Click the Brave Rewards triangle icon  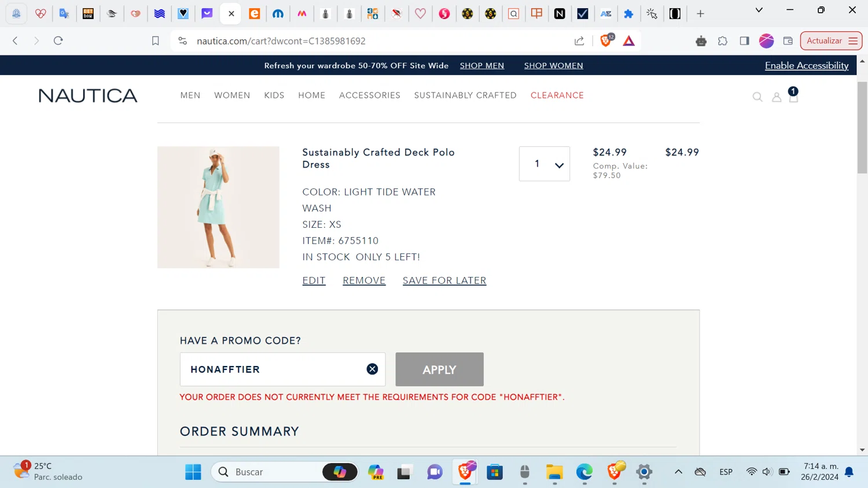pyautogui.click(x=628, y=41)
